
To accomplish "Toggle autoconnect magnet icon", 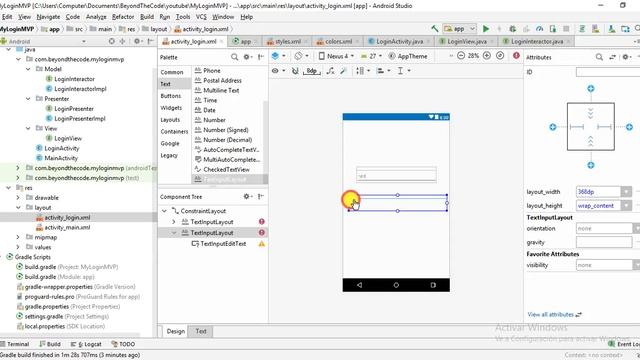I will 295,71.
